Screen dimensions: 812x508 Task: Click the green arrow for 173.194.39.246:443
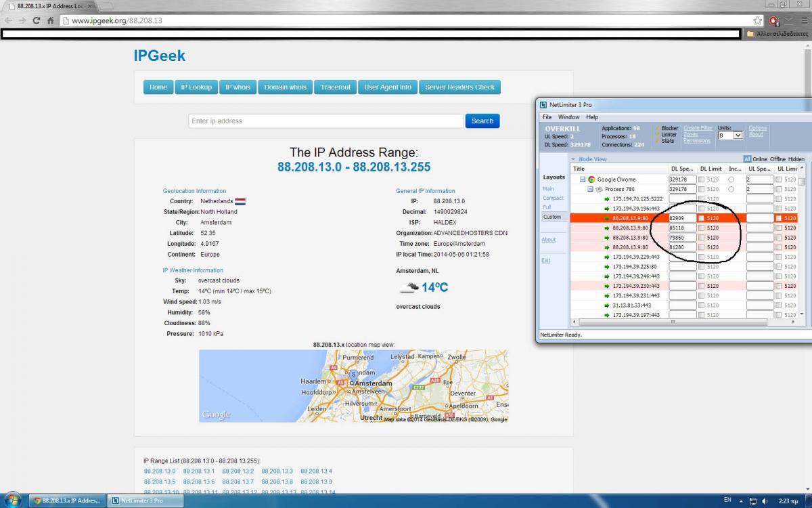[607, 276]
